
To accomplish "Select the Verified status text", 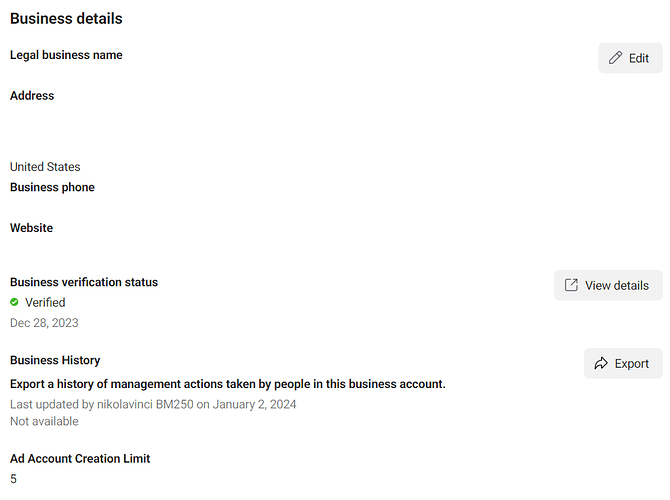I will point(45,303).
